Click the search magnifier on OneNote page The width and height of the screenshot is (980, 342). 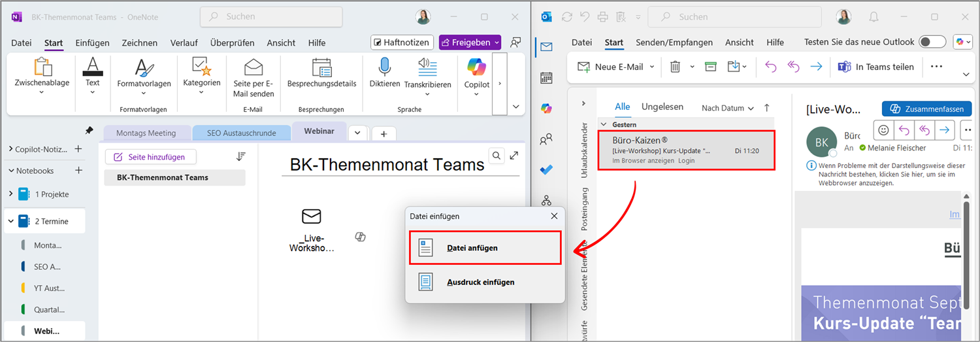pos(497,156)
